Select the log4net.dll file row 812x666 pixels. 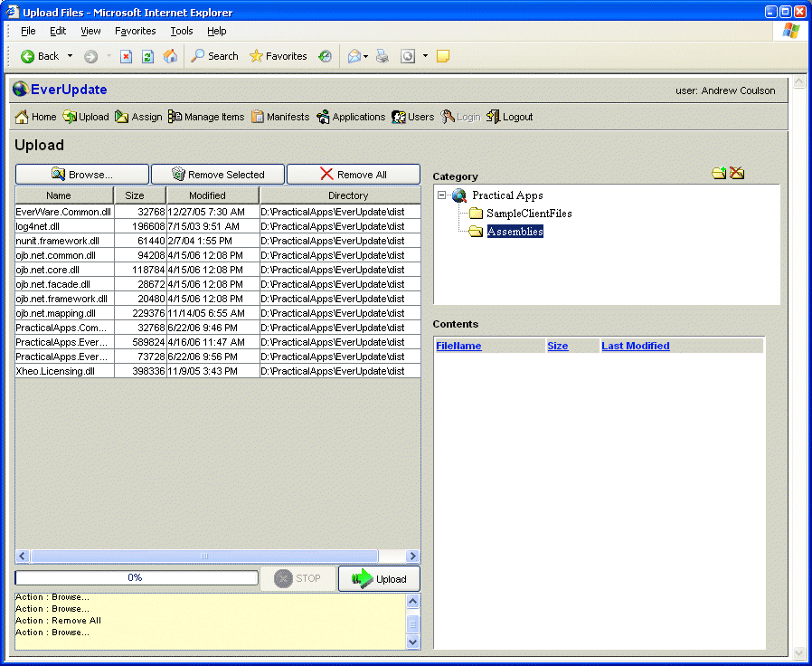218,226
